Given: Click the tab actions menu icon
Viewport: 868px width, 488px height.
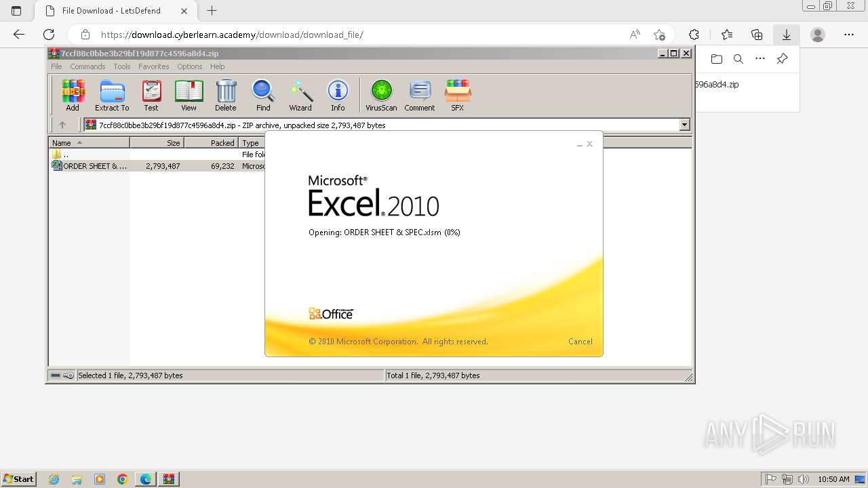Looking at the screenshot, I should (x=16, y=11).
